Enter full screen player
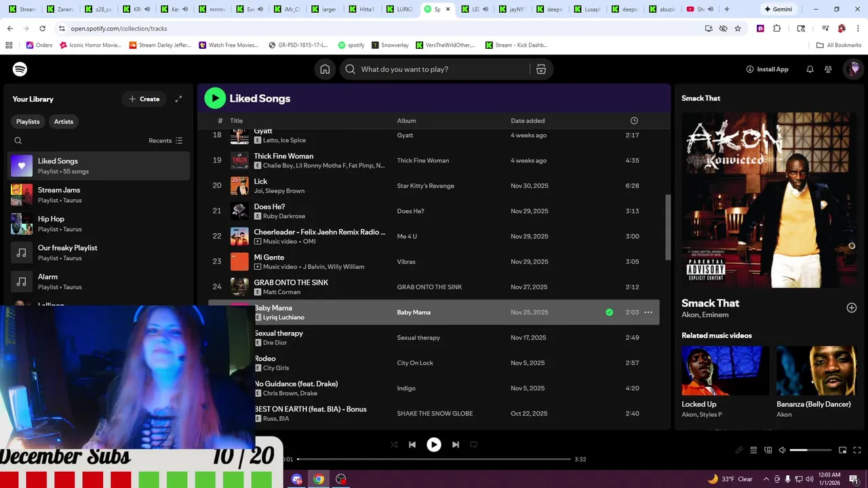 pos(858,450)
